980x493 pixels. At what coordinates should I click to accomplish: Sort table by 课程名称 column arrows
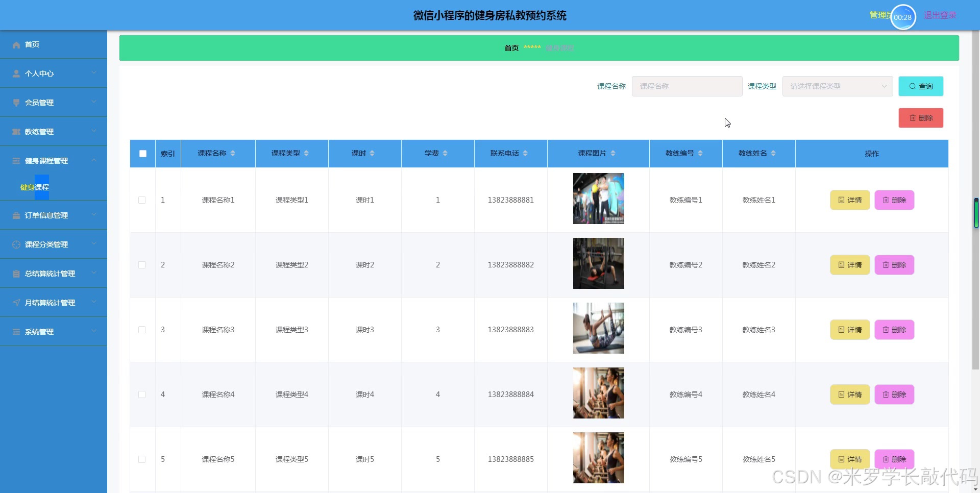(233, 153)
